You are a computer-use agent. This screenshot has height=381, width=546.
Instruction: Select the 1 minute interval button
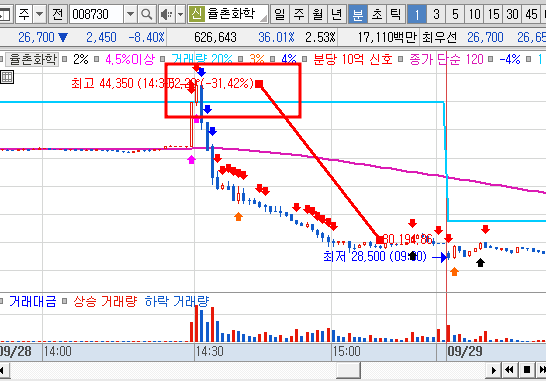[417, 14]
